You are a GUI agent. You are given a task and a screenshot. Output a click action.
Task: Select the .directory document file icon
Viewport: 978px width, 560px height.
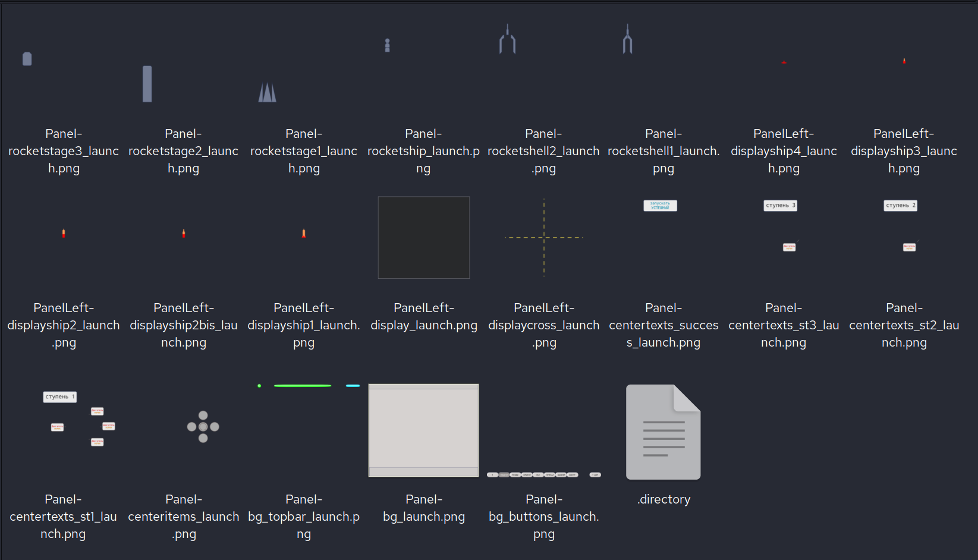pos(663,432)
